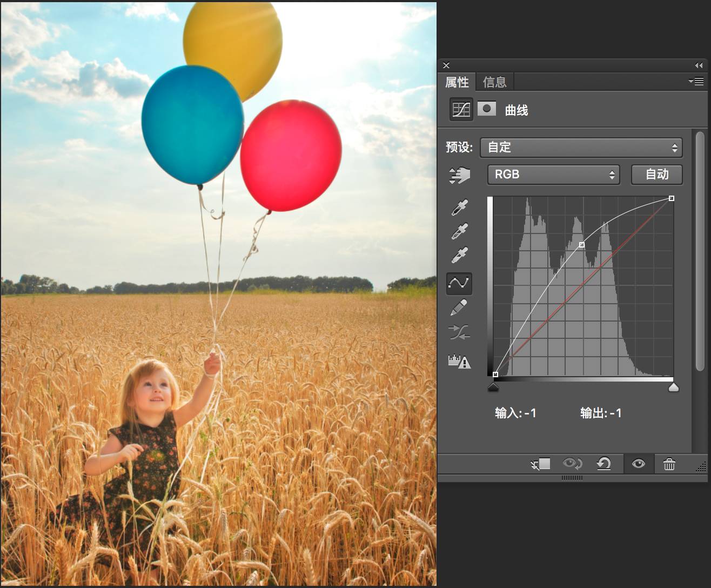Open the panel flyout menu
The height and width of the screenshot is (588, 711).
tap(696, 82)
